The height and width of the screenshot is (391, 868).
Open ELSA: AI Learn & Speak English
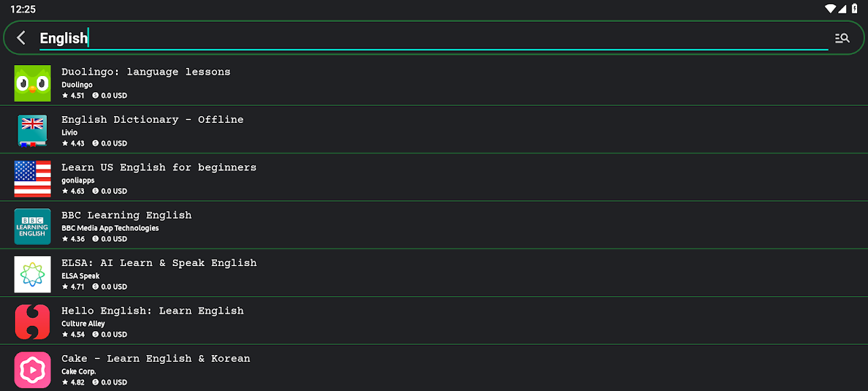(x=159, y=263)
